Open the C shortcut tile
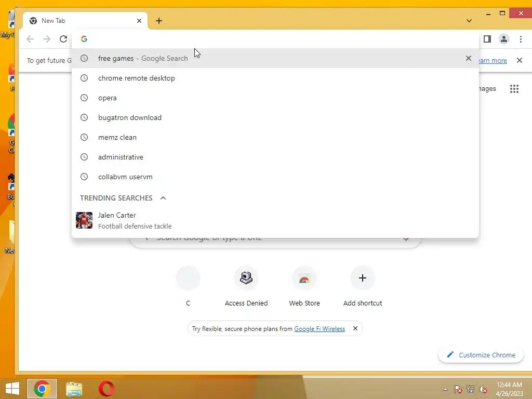 188,287
